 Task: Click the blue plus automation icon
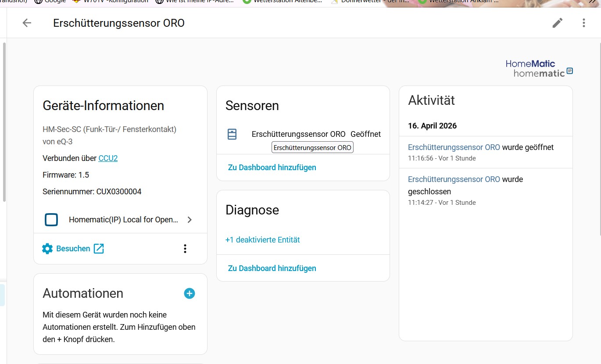[x=189, y=293]
